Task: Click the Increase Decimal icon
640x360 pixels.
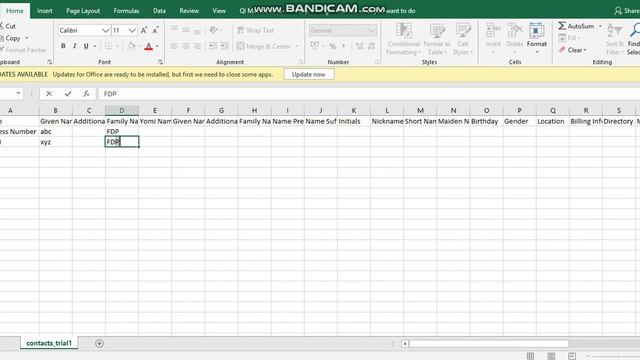Action: 359,46
